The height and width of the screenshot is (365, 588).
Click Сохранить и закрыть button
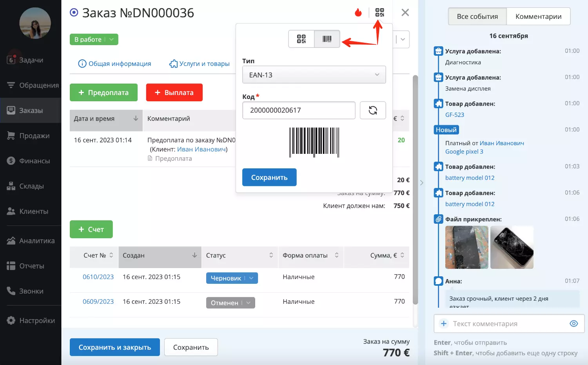click(115, 347)
